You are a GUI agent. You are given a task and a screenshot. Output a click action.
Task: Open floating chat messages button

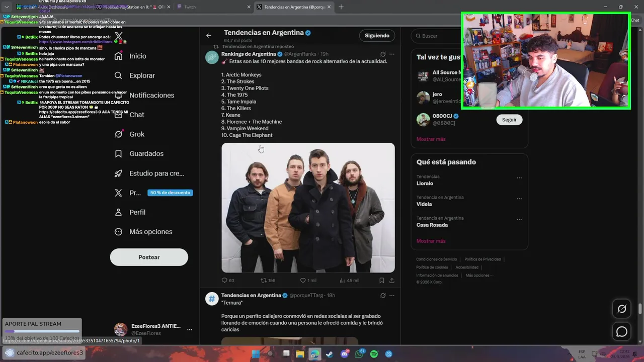tap(622, 332)
